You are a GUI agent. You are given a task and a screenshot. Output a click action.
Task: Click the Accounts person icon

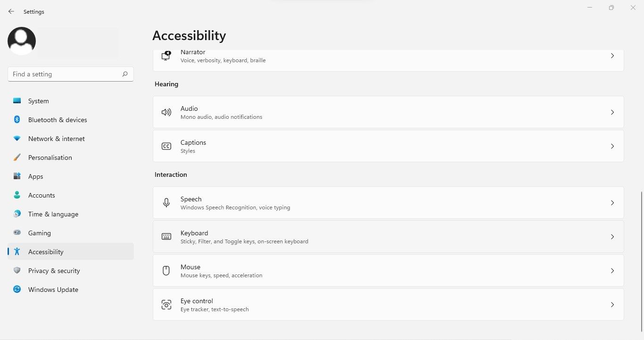click(x=17, y=195)
